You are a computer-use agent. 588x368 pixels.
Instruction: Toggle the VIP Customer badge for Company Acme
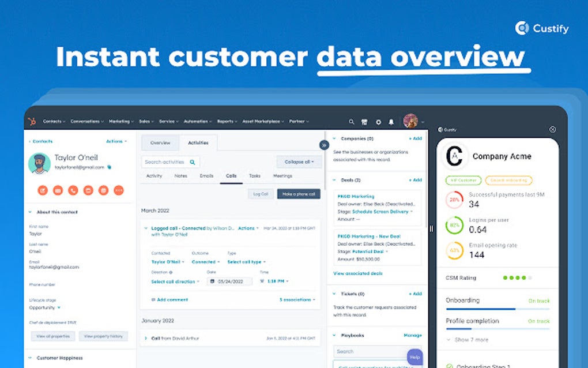[463, 179]
